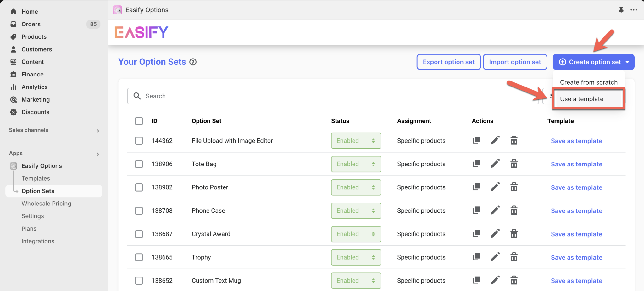The height and width of the screenshot is (291, 644).
Task: Select the checkbox for Tote Bag row
Action: pos(139,164)
